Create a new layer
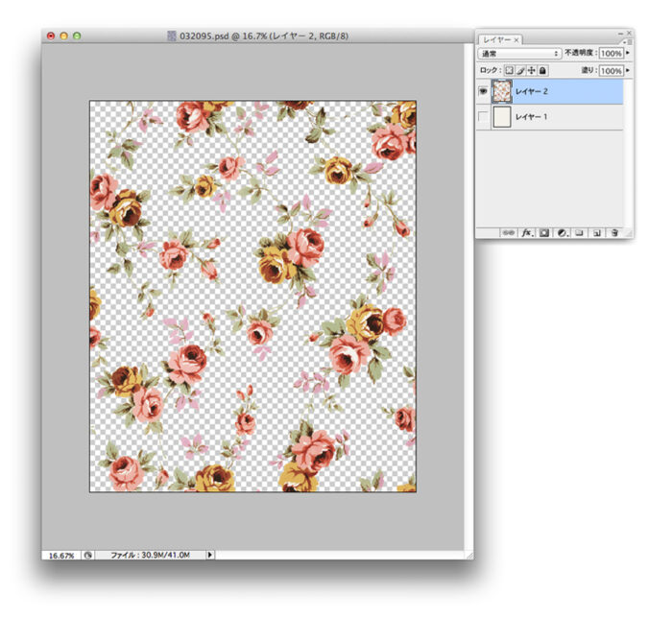The image size is (672, 618). click(596, 232)
